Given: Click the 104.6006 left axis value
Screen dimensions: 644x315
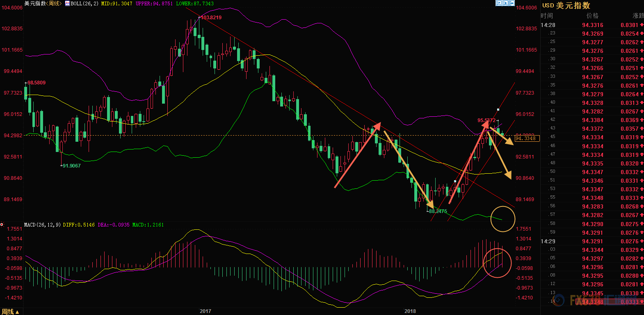Looking at the screenshot, I should coord(12,8).
